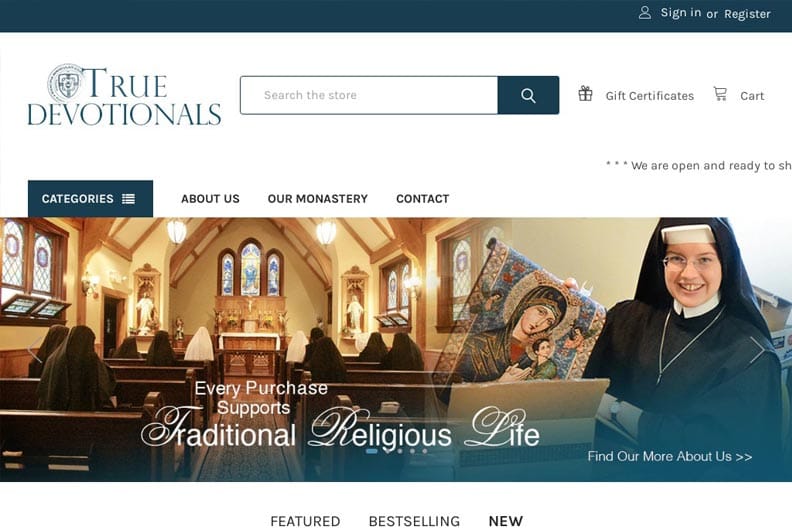Click the Categories list icon
Screen dimensions: 792x528
click(x=128, y=199)
